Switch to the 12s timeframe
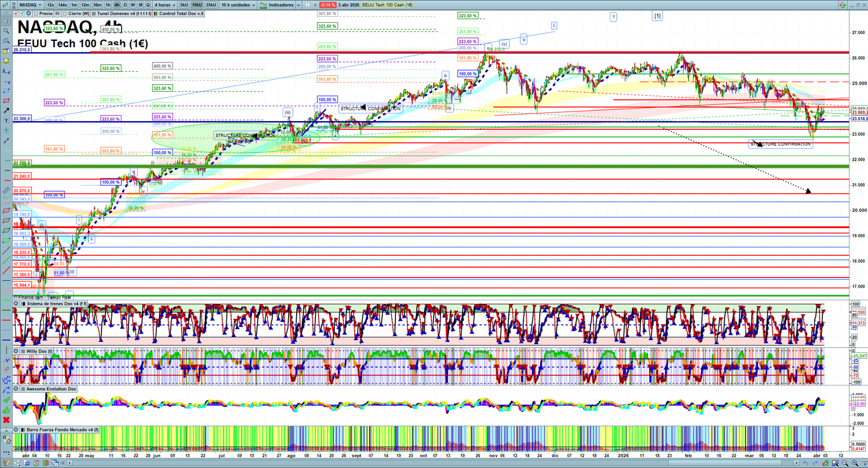Viewport: 868px width, 468px height. (x=50, y=5)
